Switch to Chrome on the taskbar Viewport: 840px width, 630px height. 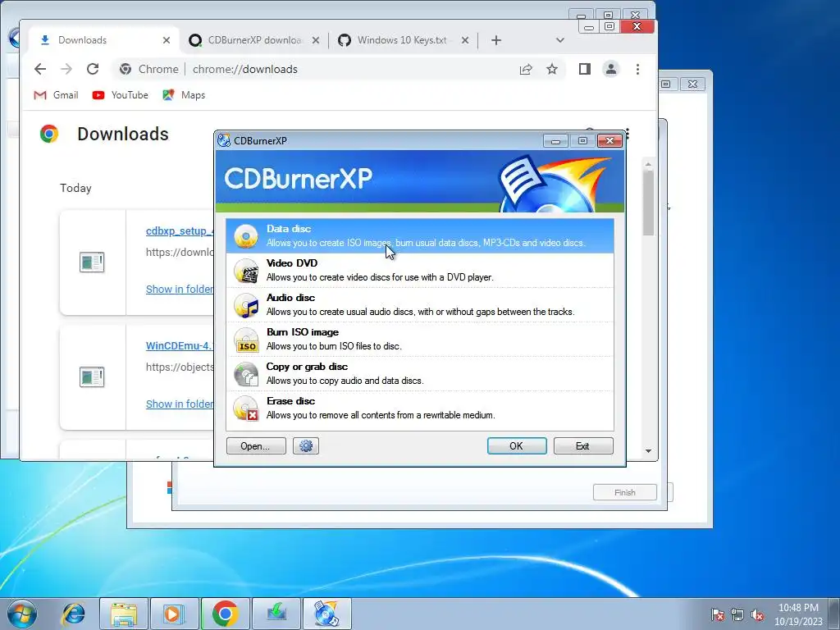coord(225,614)
